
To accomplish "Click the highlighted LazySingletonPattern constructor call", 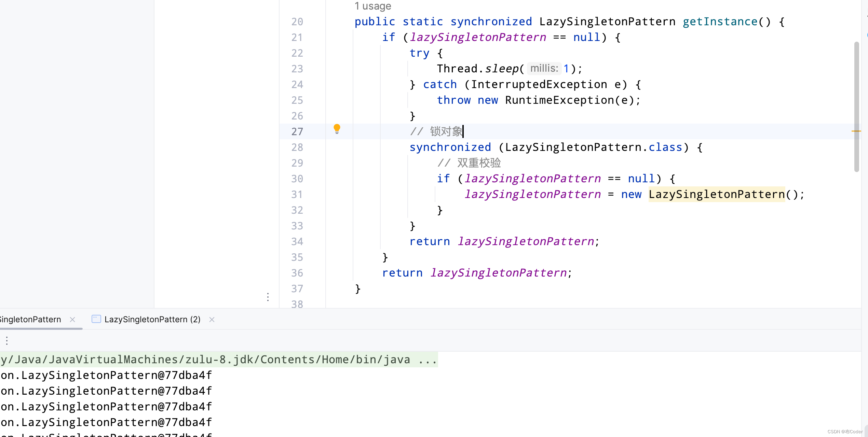I will (717, 195).
